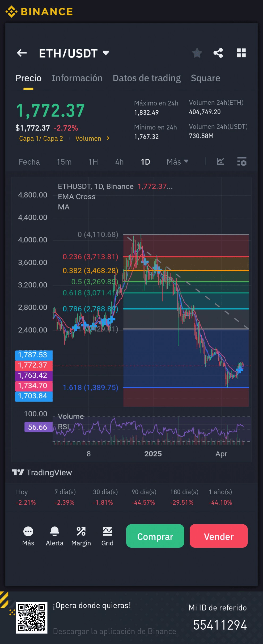Screen dimensions: 263x644
Task: Select the Fecha chart view
Action: 29,162
